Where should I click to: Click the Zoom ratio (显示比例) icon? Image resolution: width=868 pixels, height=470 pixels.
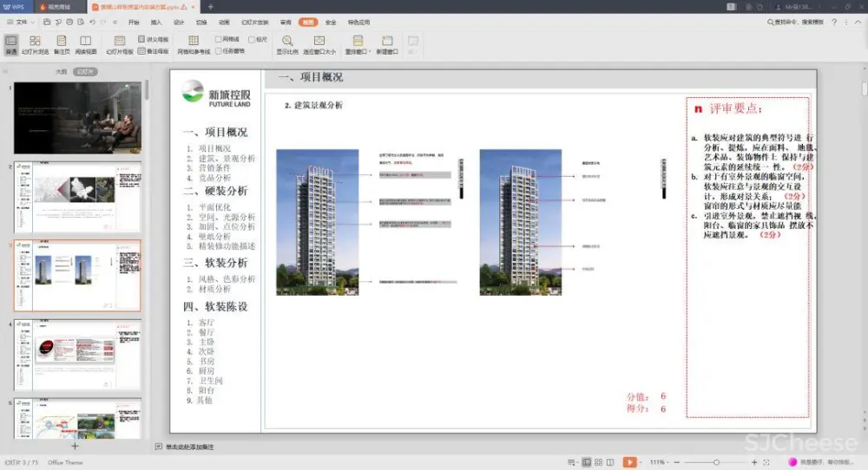click(287, 44)
